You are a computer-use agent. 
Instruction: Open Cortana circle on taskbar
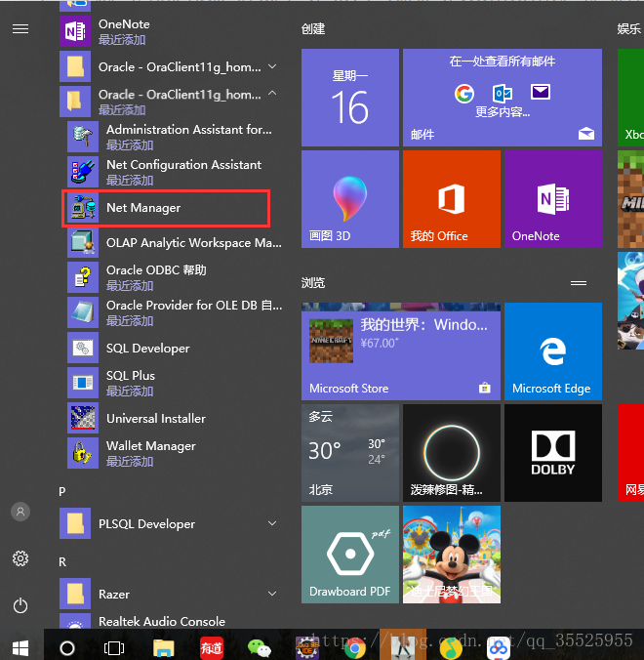[x=67, y=648]
